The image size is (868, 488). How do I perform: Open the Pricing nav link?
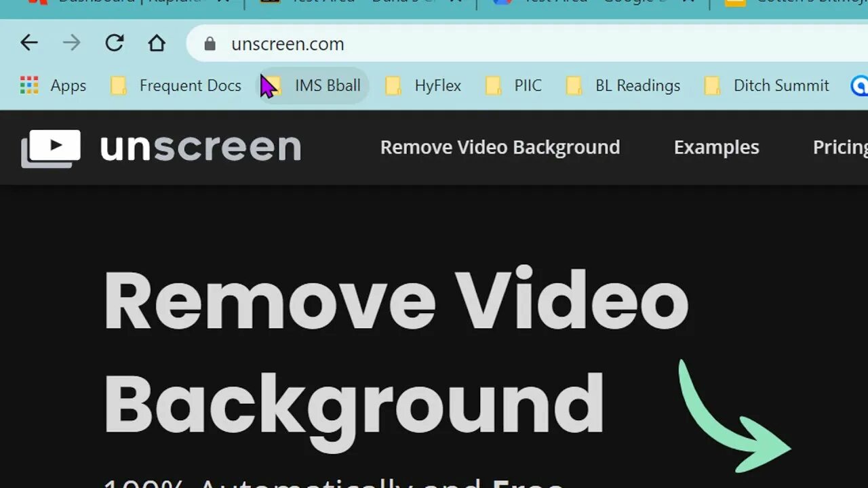tap(840, 147)
